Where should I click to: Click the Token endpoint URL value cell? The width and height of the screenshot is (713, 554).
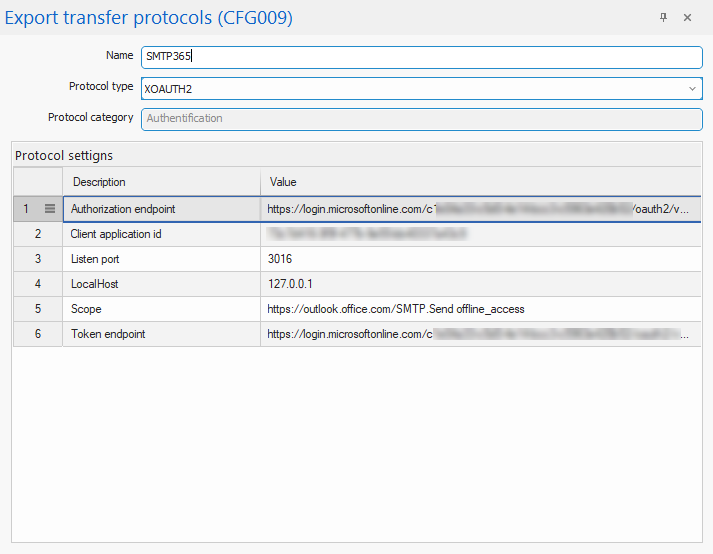point(480,334)
